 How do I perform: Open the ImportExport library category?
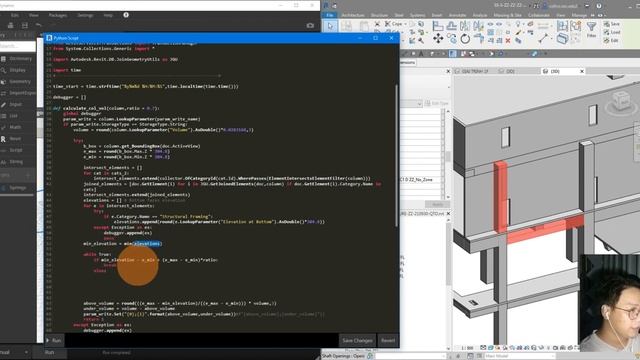17,93
